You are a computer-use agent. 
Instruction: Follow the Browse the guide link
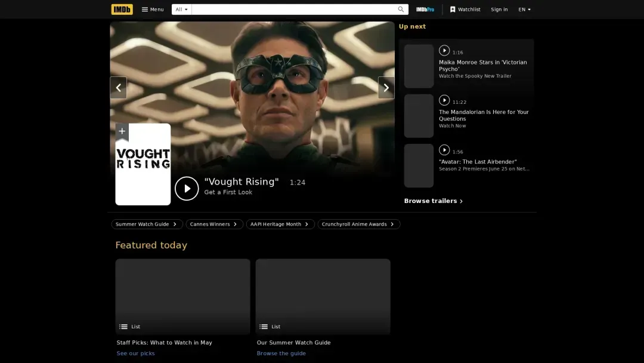click(281, 353)
